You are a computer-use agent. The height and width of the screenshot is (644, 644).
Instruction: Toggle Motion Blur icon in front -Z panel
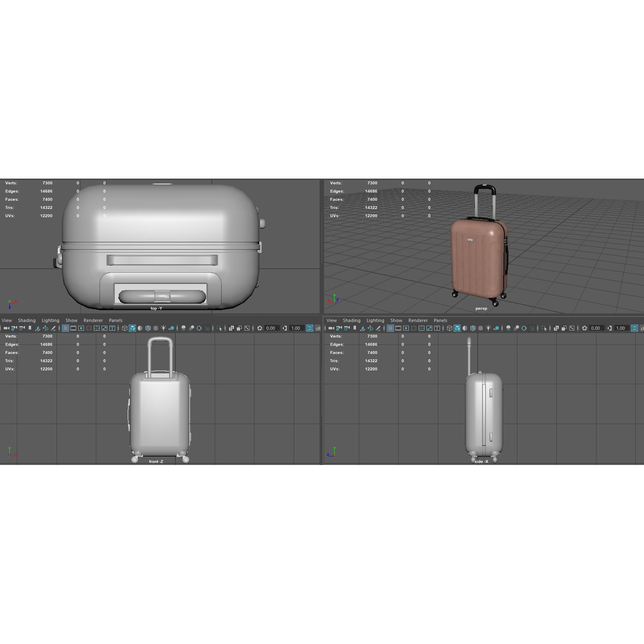(x=191, y=328)
